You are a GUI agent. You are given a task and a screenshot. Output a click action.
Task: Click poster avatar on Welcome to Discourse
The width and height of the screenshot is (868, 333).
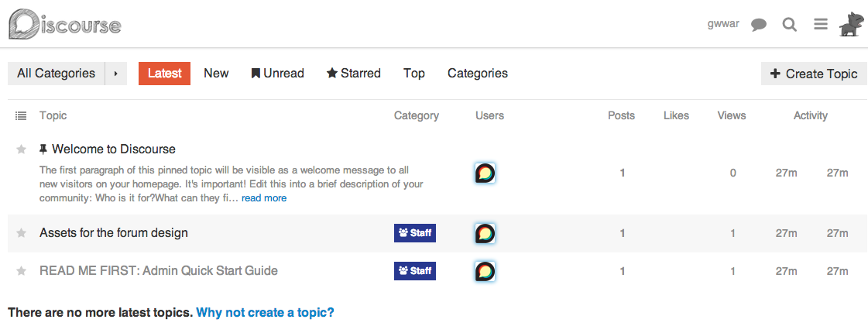pos(485,173)
